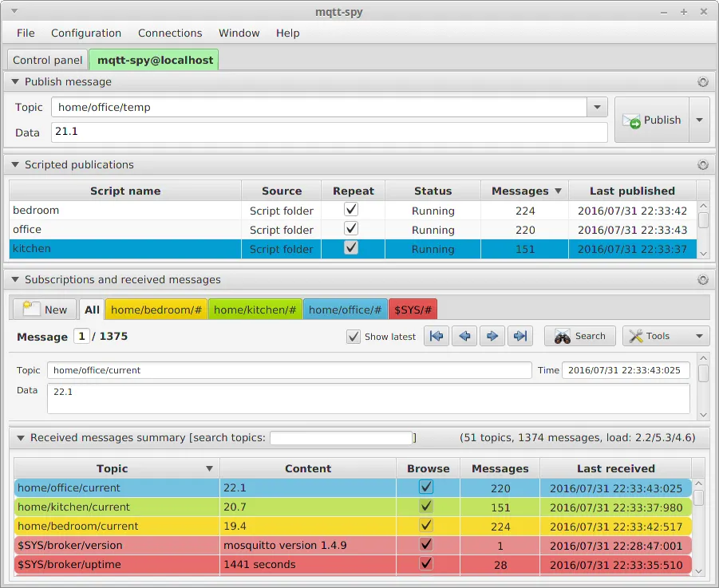Select the $SYS/broker/version topic row
Viewport: 719px width, 588px height.
tap(353, 546)
